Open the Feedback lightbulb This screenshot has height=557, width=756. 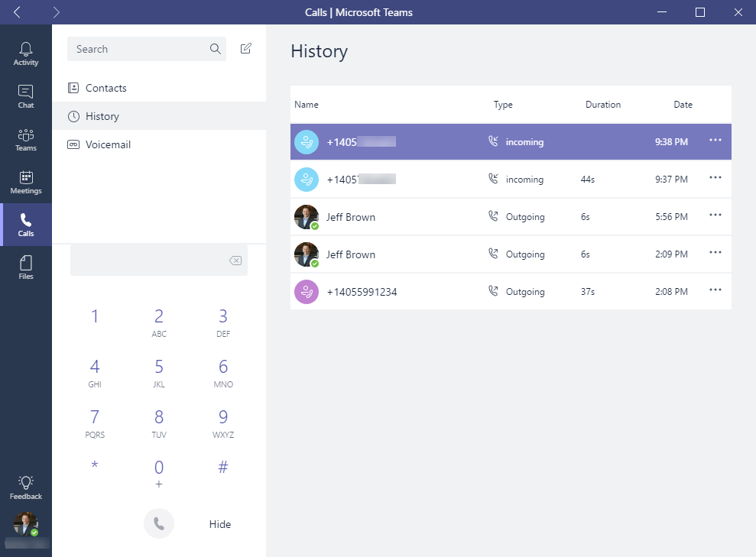point(25,487)
